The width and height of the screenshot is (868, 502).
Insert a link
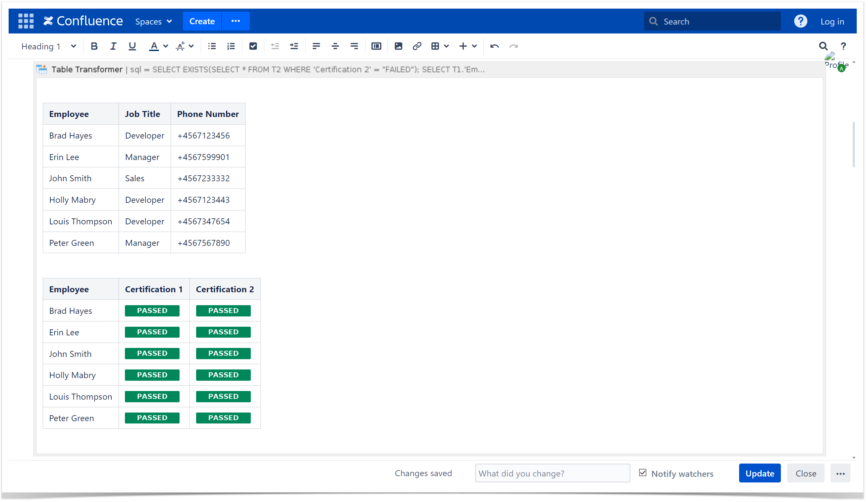tap(417, 46)
